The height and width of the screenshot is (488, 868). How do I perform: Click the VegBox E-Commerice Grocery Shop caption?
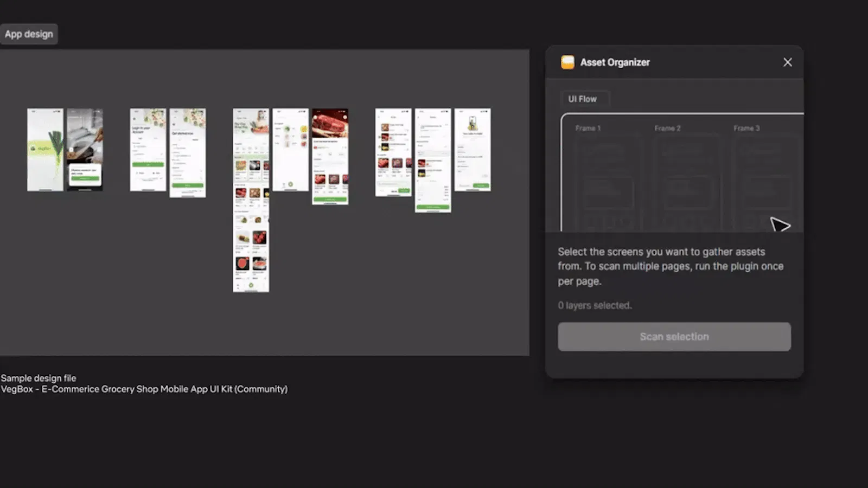click(144, 389)
